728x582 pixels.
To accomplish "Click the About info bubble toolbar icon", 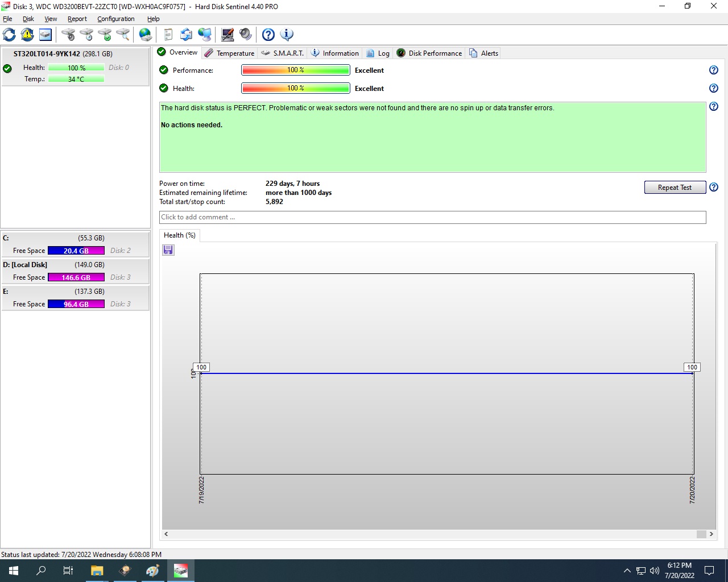I will click(287, 35).
